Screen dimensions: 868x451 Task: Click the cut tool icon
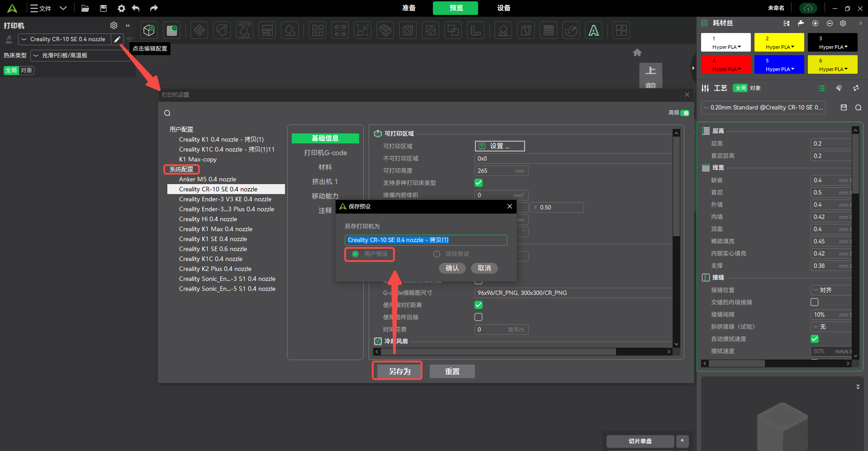[x=431, y=30]
